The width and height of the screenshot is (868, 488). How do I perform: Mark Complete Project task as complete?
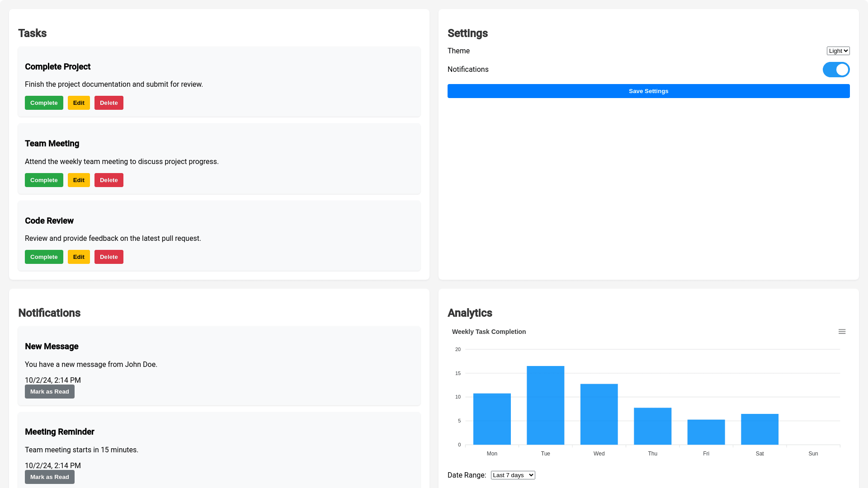pyautogui.click(x=44, y=103)
